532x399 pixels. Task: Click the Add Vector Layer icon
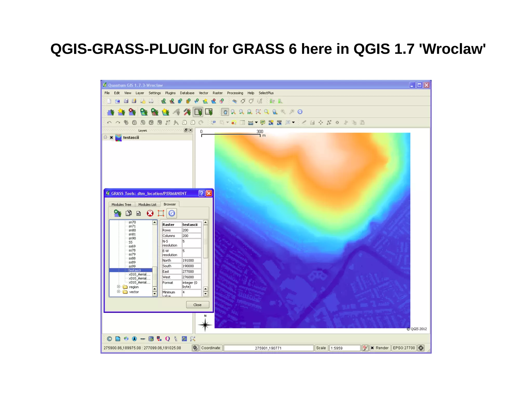164,101
